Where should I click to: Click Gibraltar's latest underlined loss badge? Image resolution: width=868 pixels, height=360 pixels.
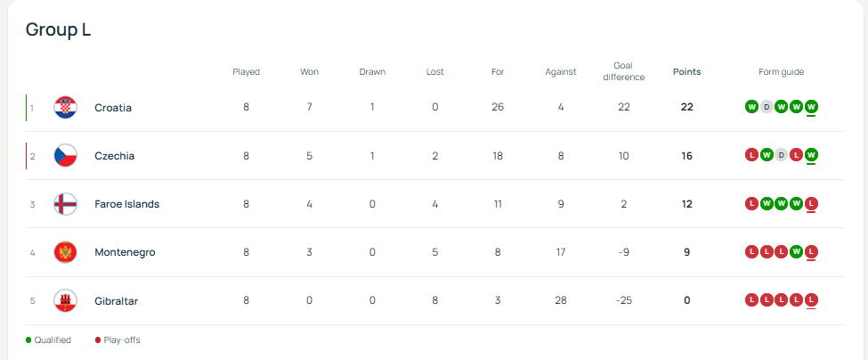[811, 300]
